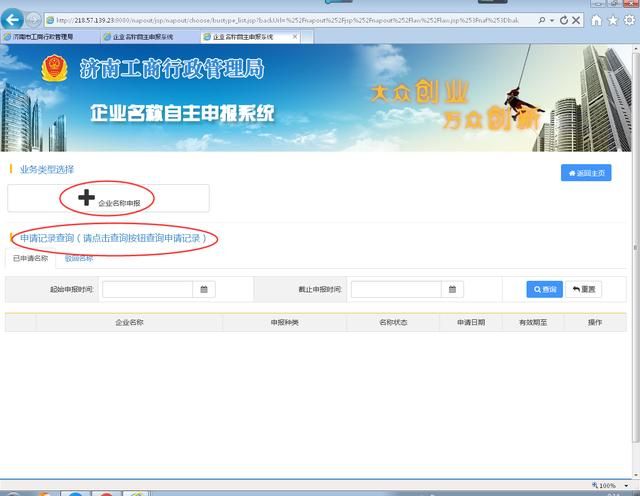Click the 返回主页 button
Image resolution: width=640 pixels, height=496 pixels.
click(586, 173)
